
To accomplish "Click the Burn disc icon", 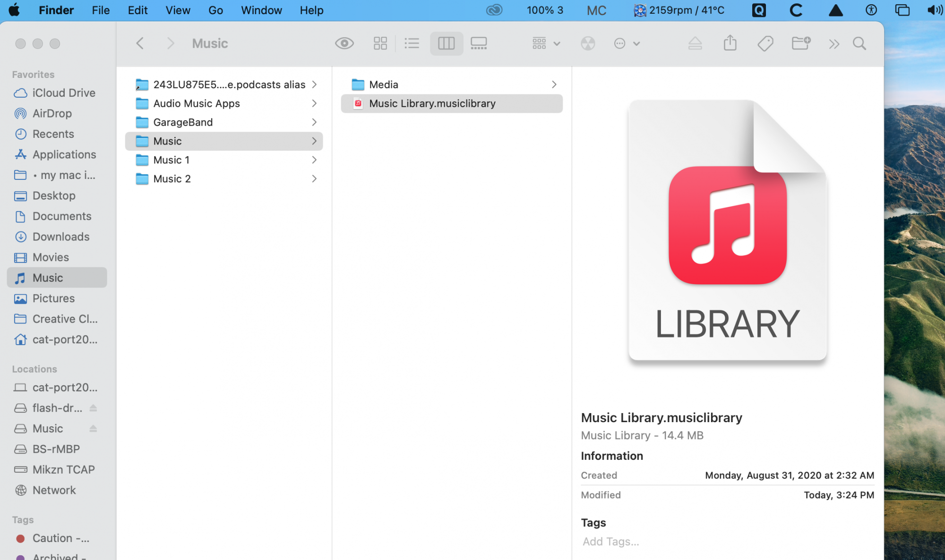I will pos(588,43).
